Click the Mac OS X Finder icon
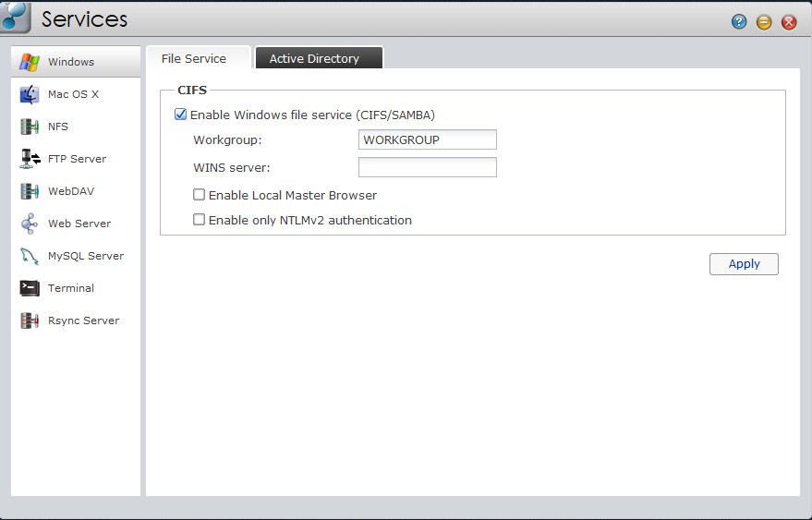This screenshot has width=812, height=520. [30, 94]
